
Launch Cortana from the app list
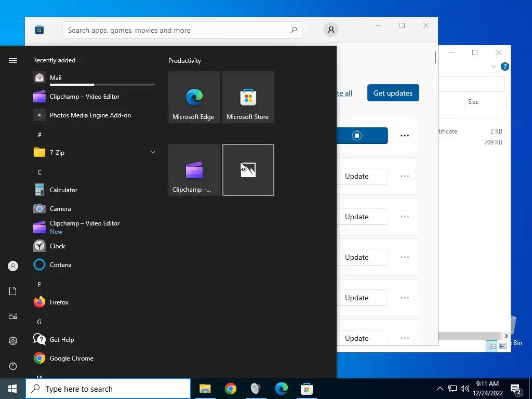(94, 264)
